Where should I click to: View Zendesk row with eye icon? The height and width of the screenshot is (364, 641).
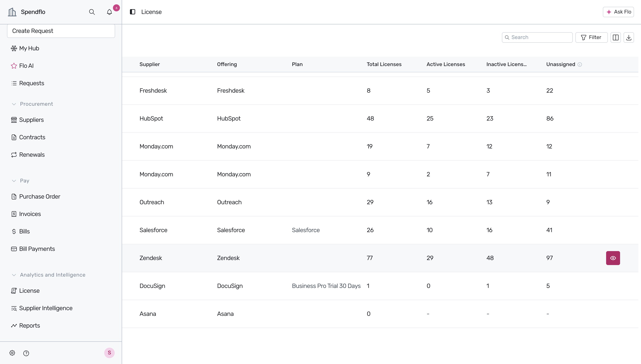[x=613, y=258]
